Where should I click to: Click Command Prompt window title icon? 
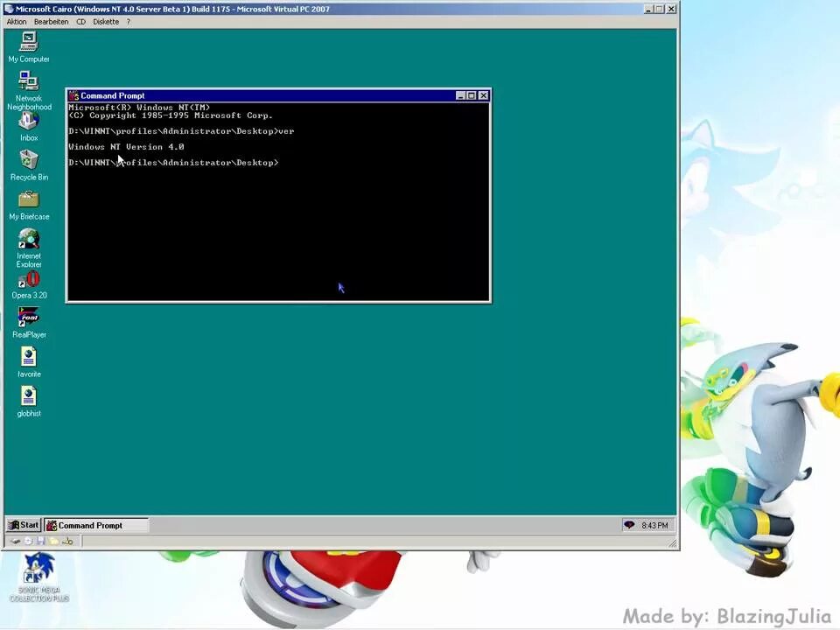tap(73, 96)
